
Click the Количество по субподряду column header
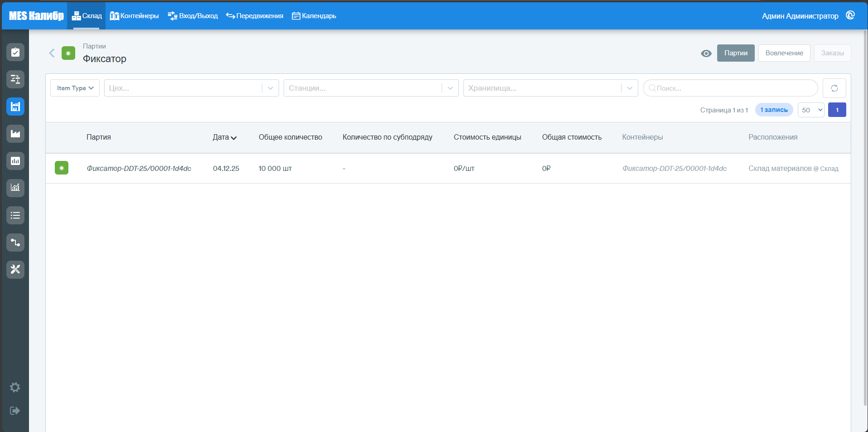coord(387,137)
